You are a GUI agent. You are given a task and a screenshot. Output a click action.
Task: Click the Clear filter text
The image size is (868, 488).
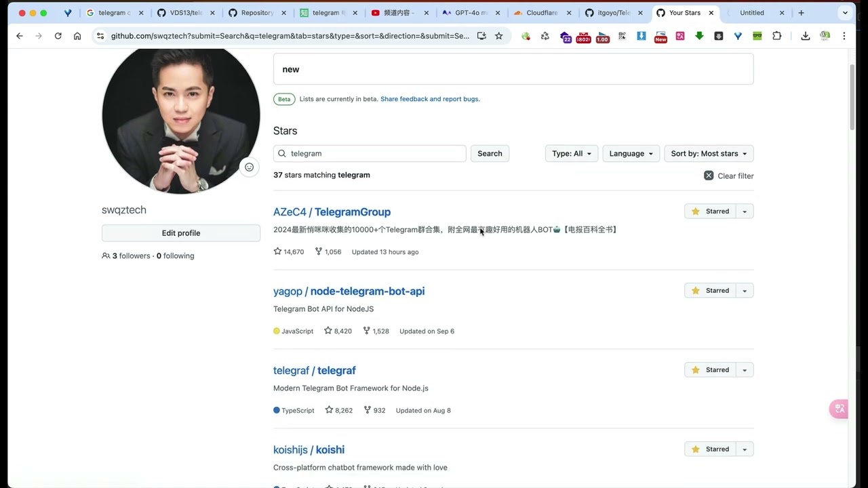tap(736, 176)
